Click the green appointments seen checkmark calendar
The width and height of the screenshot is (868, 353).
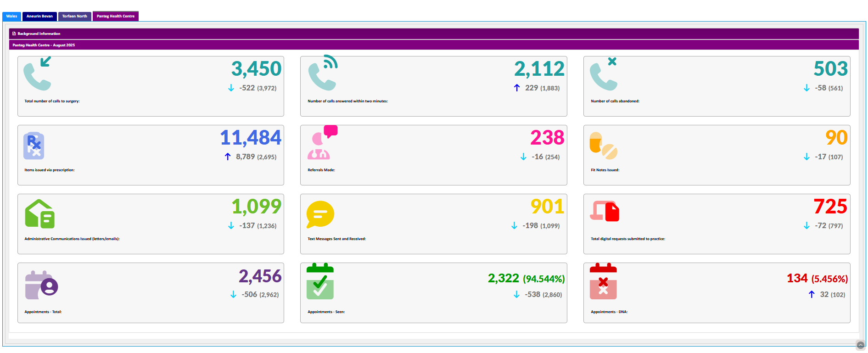coord(320,281)
